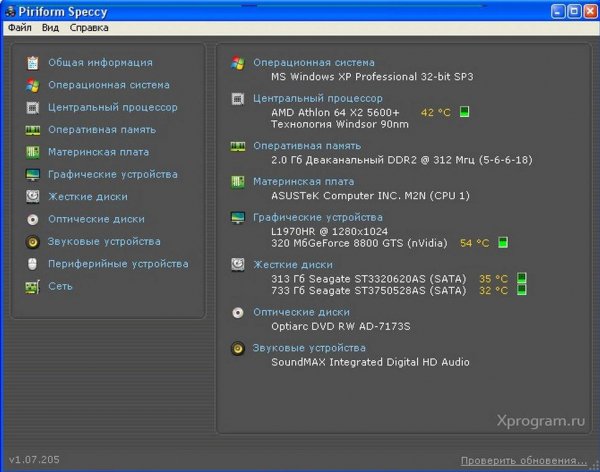This screenshot has width=600, height=472.
Task: Open Материнская плата section in sidebar
Action: 99,152
